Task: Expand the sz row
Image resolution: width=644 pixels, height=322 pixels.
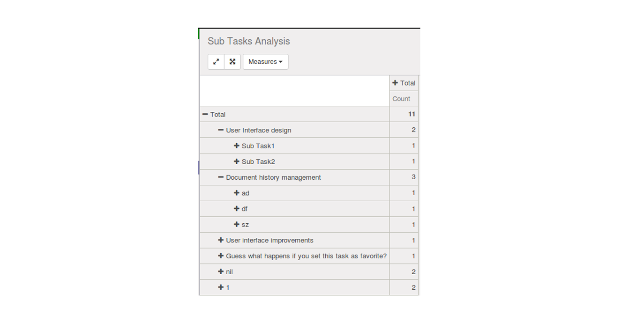Action: [x=237, y=225]
